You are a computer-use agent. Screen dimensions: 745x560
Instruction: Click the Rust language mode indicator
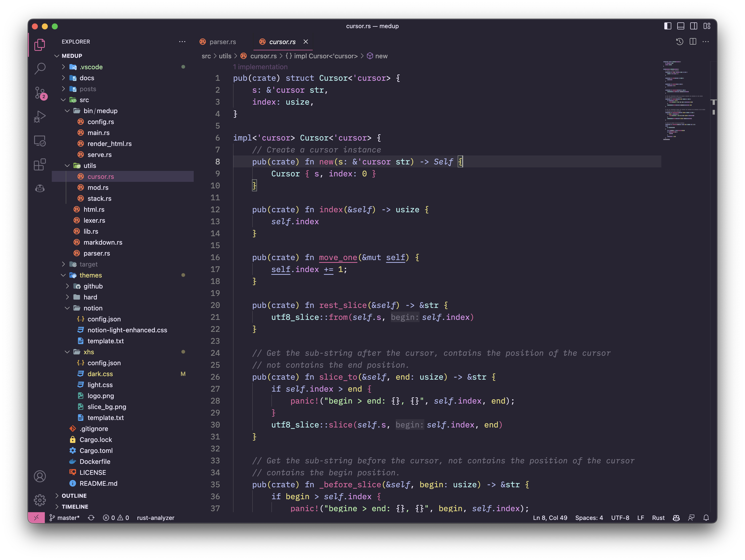pos(658,518)
